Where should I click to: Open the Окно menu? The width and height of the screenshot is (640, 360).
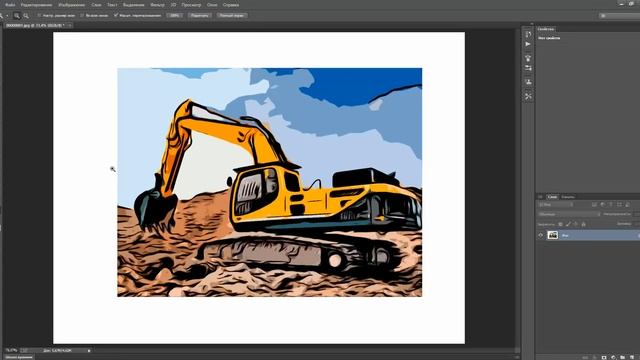coord(212,5)
